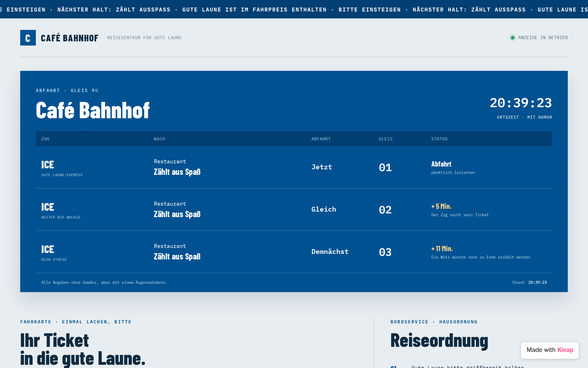Viewport: 588px width, 368px height.
Task: Click the GLEIS column header
Action: (x=386, y=139)
